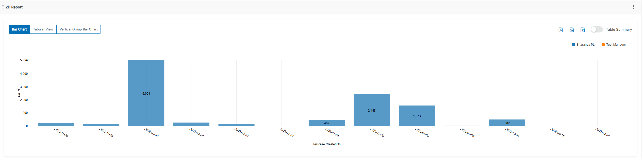Click the 502 bar for 2025-12-31

pos(507,123)
